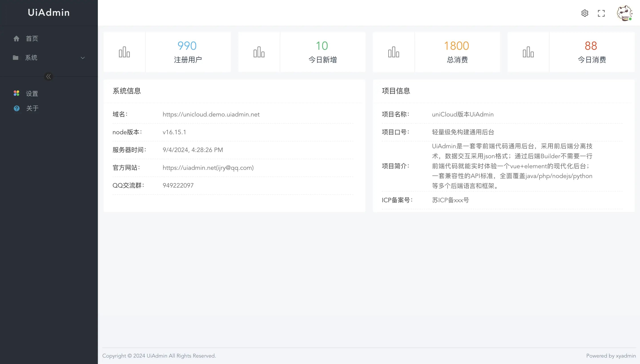Collapse the sidebar with double-arrow button
The width and height of the screenshot is (640, 364).
[48, 76]
